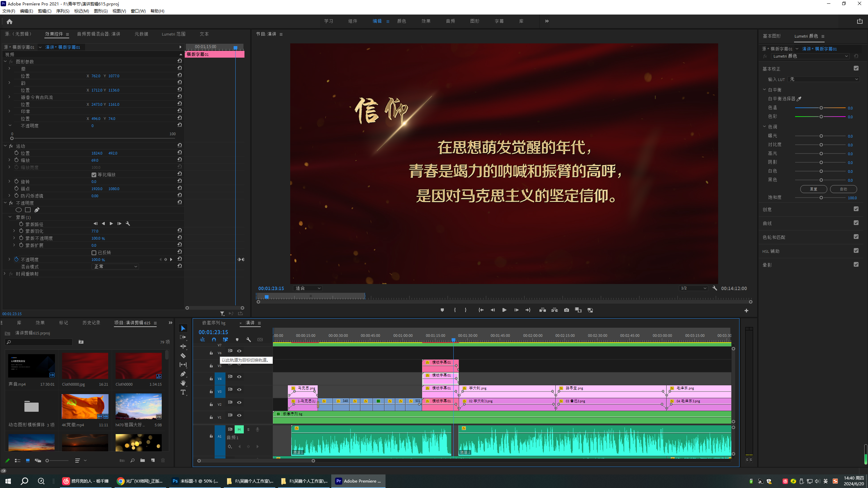Create ellipse mask under Opacity

[19, 210]
